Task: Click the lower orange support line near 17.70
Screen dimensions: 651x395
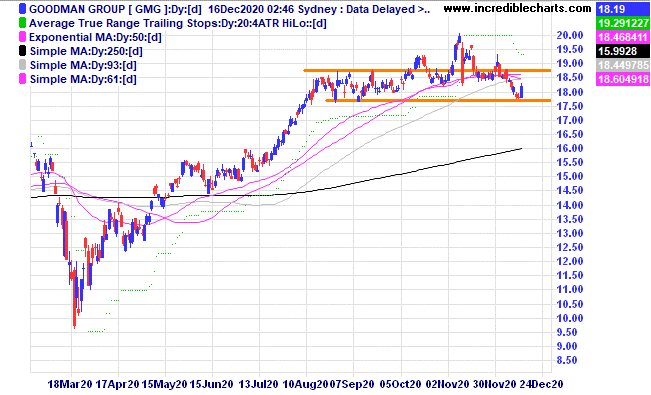Action: point(438,100)
